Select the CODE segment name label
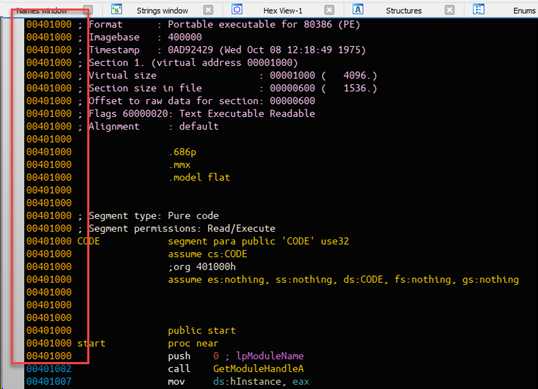This screenshot has height=389, width=538. [89, 241]
